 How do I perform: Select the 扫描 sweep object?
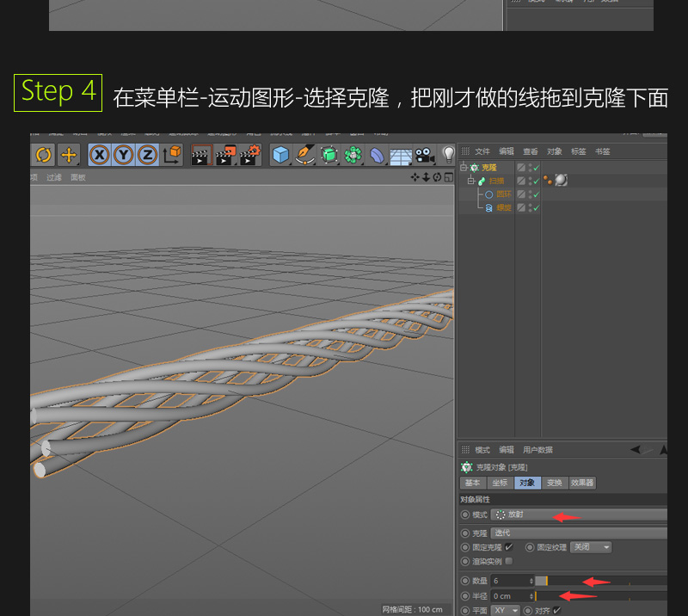pos(496,181)
